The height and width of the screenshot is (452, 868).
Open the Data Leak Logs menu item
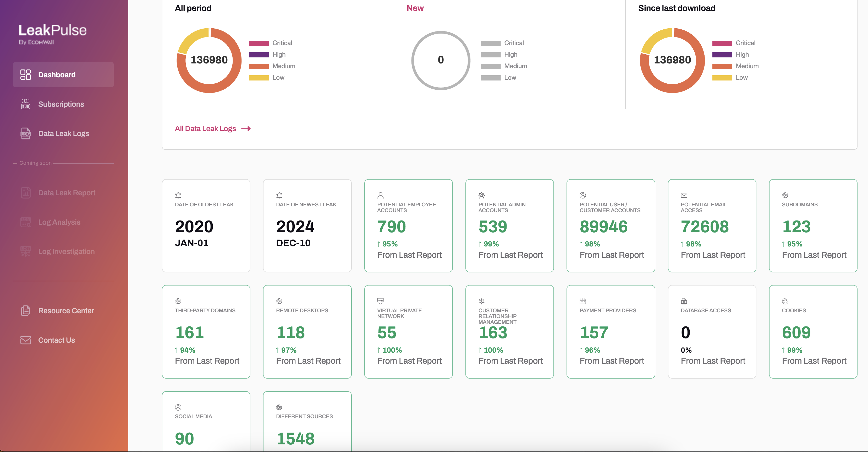tap(63, 133)
